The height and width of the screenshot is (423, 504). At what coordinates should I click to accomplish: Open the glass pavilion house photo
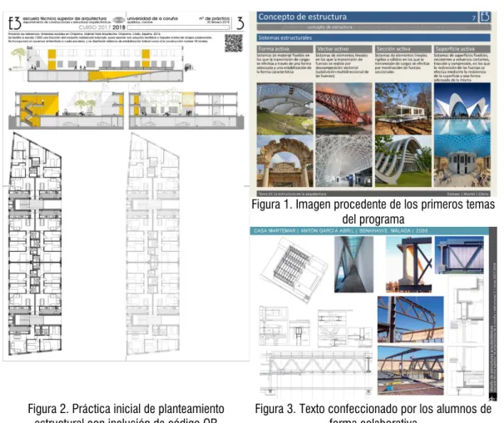tap(403, 109)
